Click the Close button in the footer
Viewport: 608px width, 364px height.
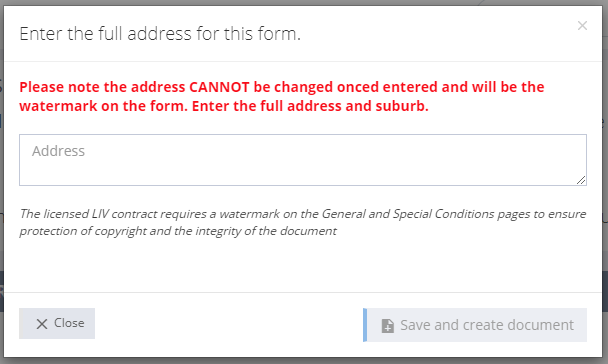click(x=57, y=323)
